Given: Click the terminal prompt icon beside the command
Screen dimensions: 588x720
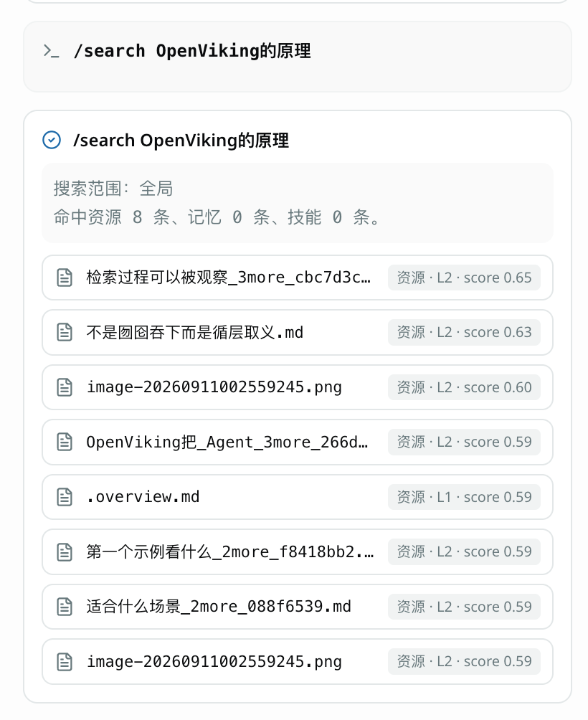Looking at the screenshot, I should (x=51, y=51).
